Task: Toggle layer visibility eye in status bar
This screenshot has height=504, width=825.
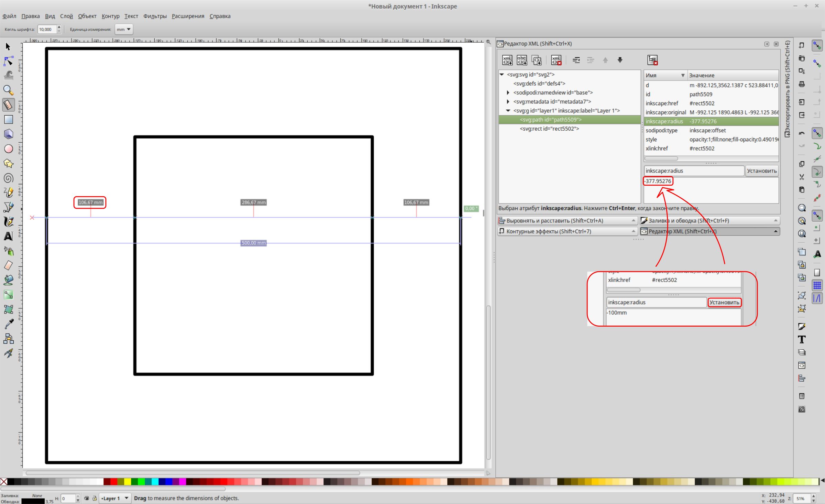Action: coord(87,498)
